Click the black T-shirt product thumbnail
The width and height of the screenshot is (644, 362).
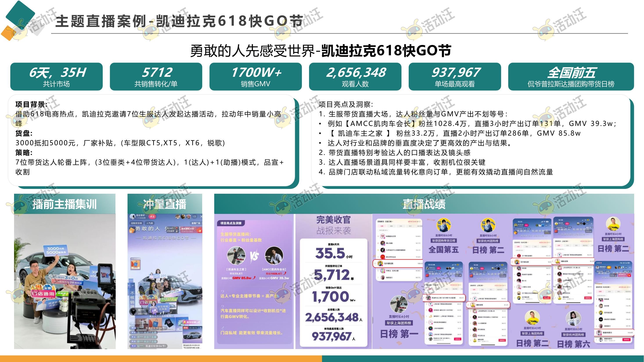tap(169, 323)
